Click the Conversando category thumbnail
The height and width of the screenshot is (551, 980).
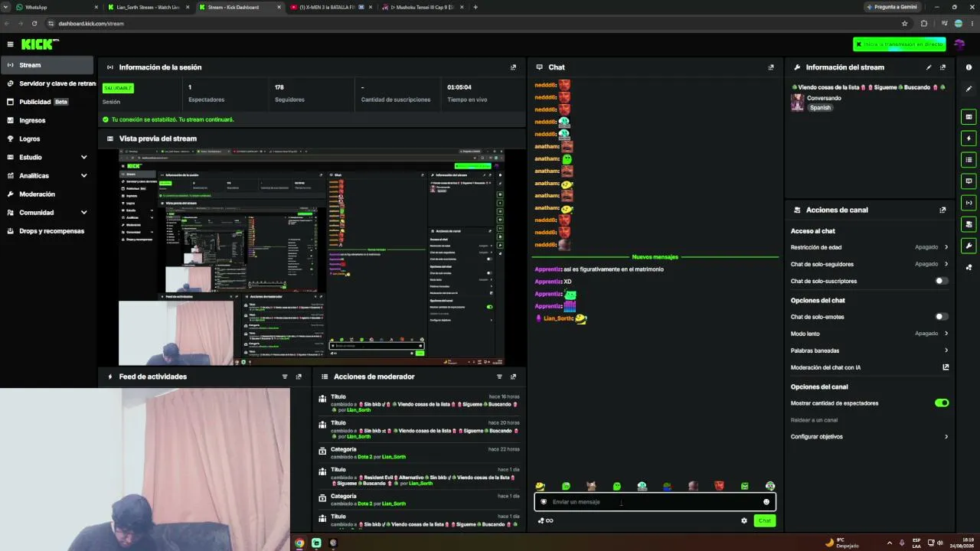coord(797,103)
